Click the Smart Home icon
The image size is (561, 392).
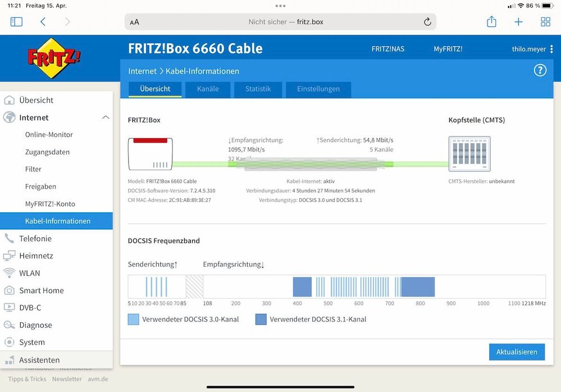click(10, 290)
